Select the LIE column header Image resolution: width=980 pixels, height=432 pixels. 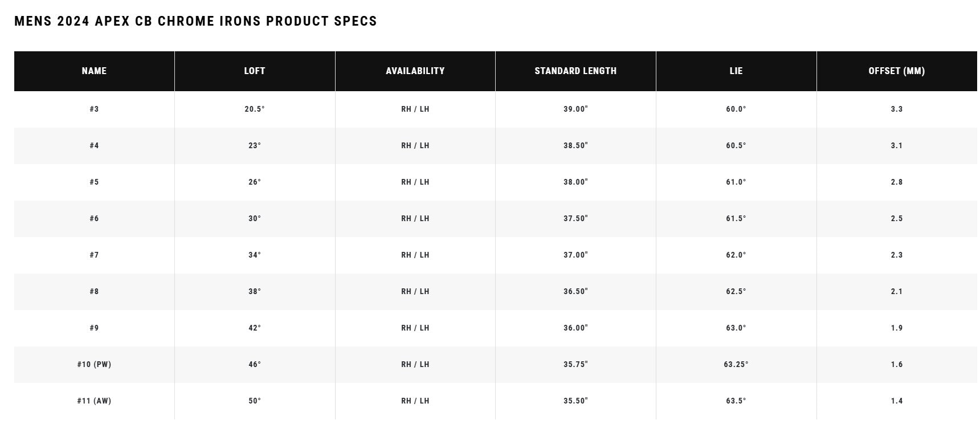coord(736,71)
